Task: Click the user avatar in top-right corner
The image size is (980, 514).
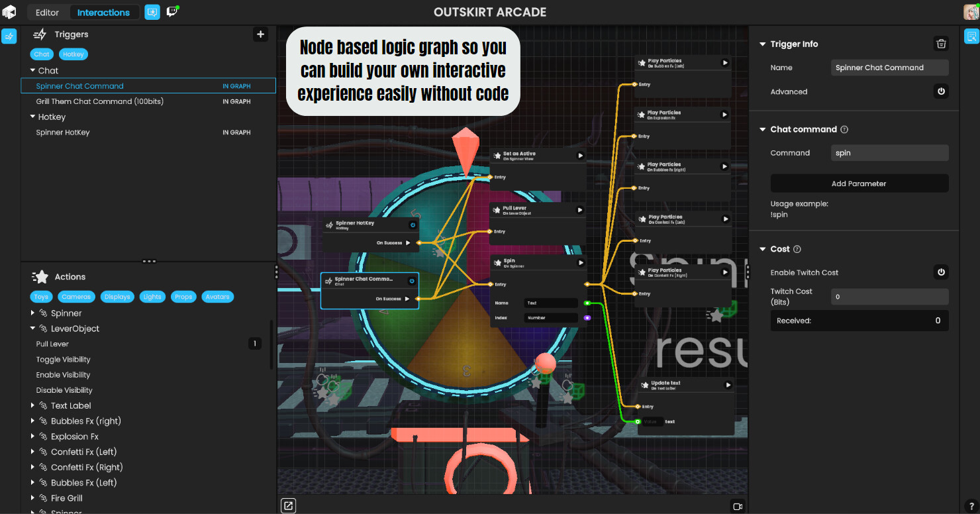Action: pos(970,12)
